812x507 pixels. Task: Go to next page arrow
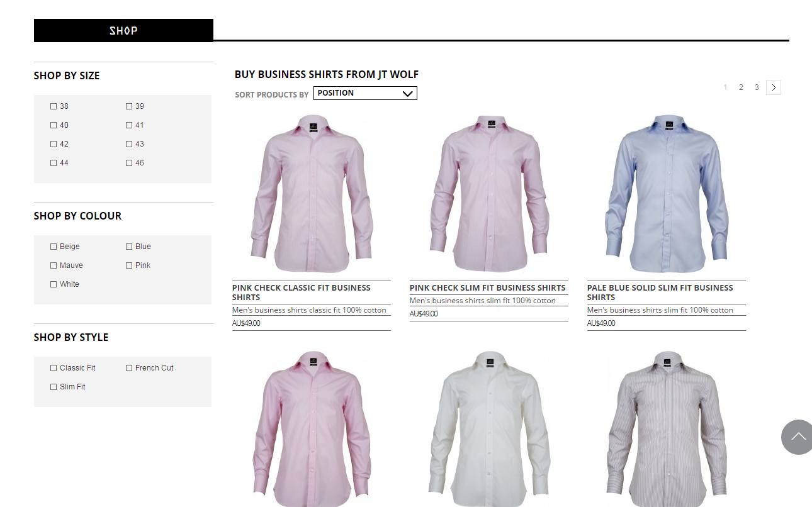pyautogui.click(x=774, y=87)
